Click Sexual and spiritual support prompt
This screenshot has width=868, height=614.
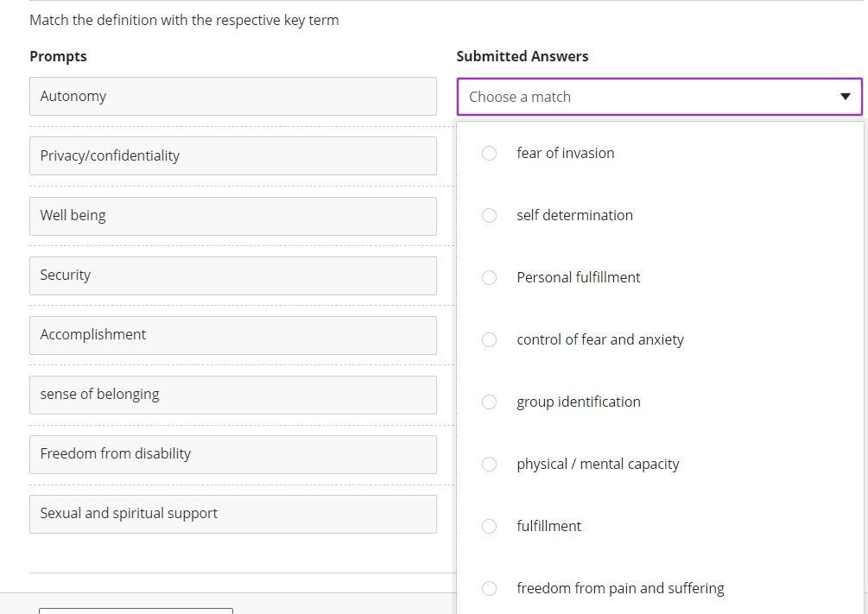[x=232, y=513]
